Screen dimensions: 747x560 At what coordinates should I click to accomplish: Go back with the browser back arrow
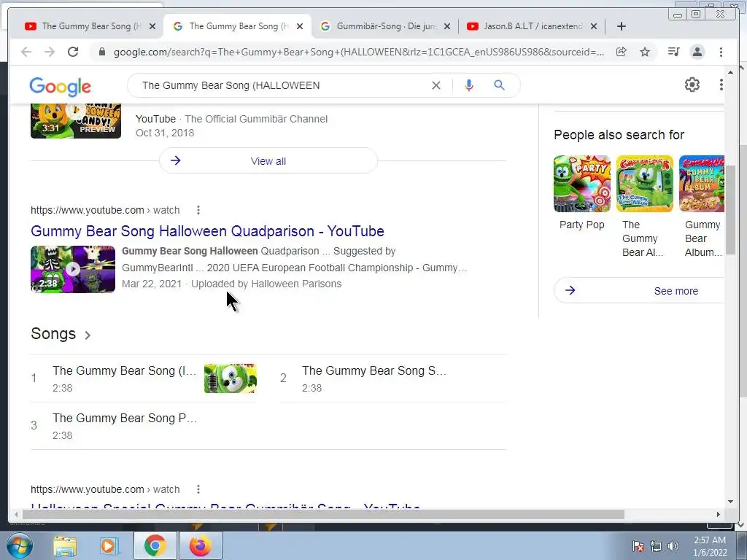[26, 52]
